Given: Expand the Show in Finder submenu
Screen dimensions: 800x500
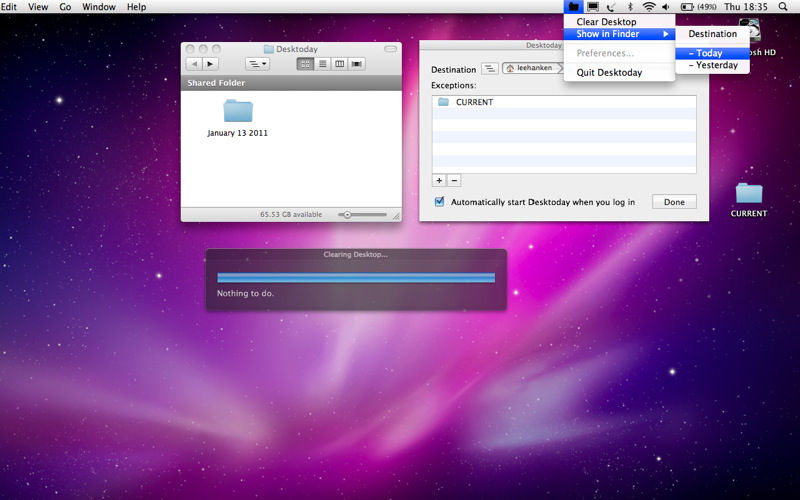Looking at the screenshot, I should point(620,34).
